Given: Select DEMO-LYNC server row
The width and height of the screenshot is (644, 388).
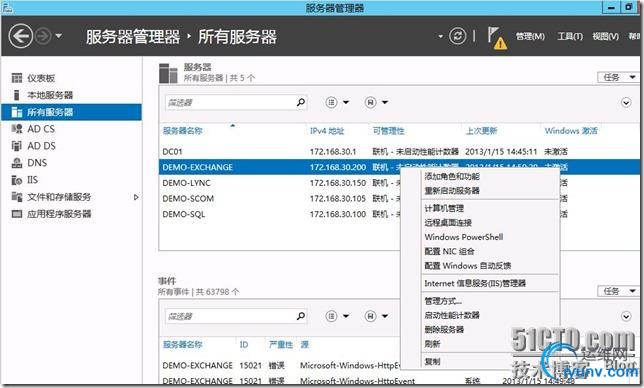Looking at the screenshot, I should tap(280, 183).
